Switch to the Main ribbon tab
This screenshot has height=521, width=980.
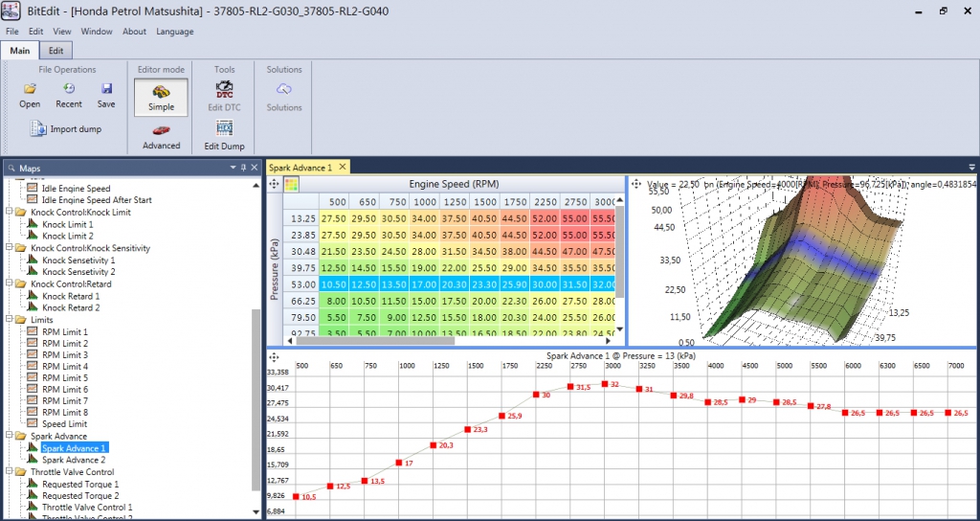[20, 51]
